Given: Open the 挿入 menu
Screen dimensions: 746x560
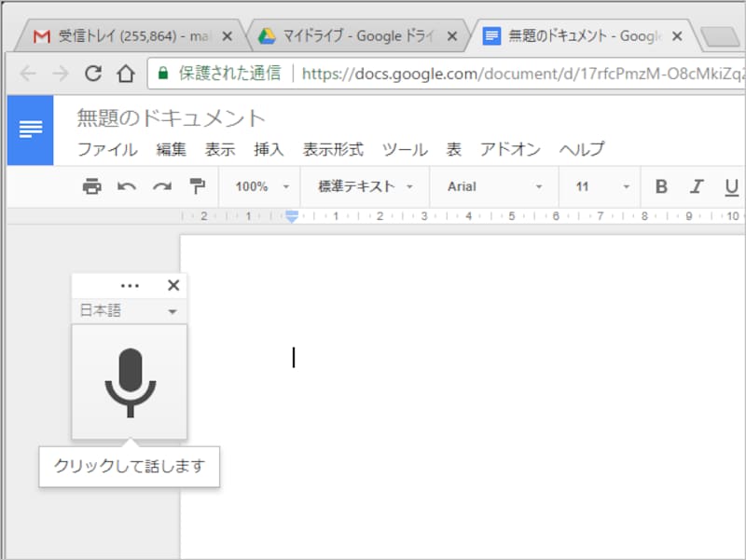Looking at the screenshot, I should [269, 148].
